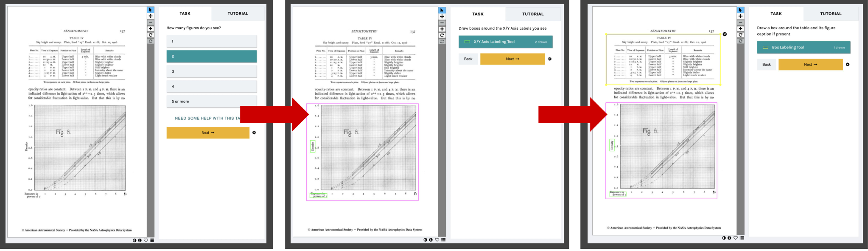The width and height of the screenshot is (868, 251).
Task: Choose answer "2" for the figure count
Action: (212, 56)
